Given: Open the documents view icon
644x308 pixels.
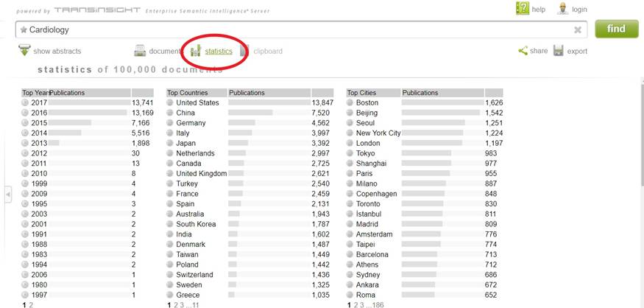Looking at the screenshot, I should point(140,51).
